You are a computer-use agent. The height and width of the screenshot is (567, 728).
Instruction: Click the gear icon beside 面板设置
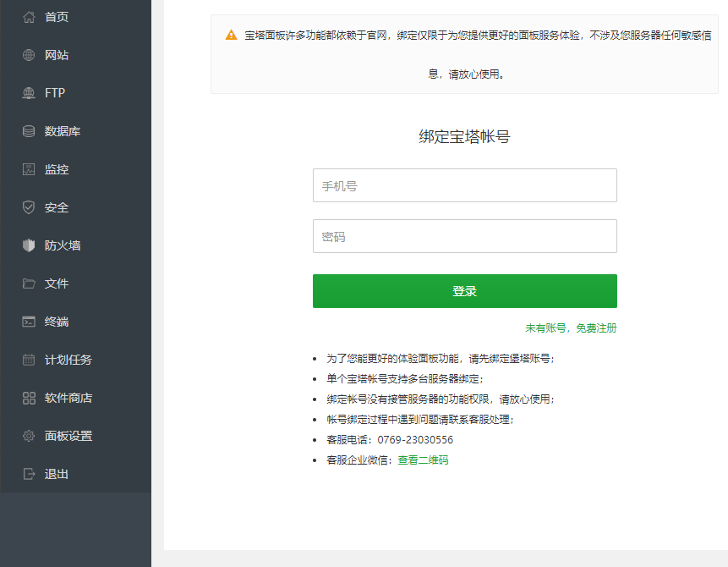click(29, 436)
